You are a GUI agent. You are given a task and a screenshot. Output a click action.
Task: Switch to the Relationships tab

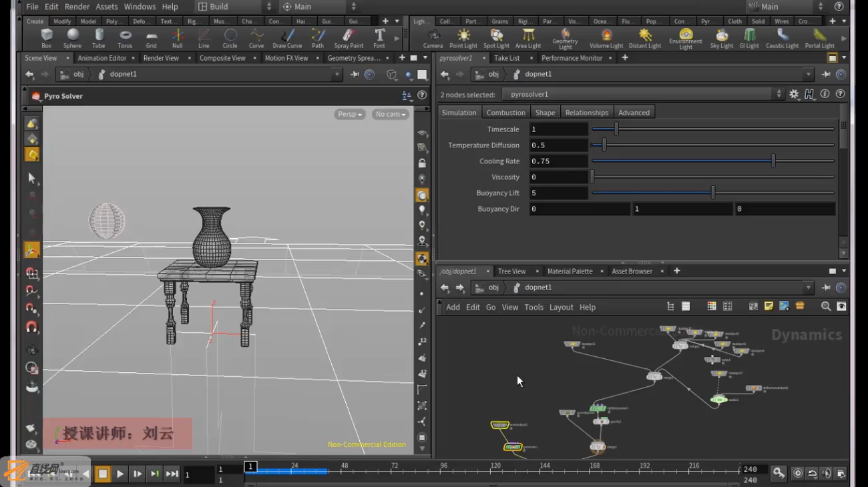(587, 113)
